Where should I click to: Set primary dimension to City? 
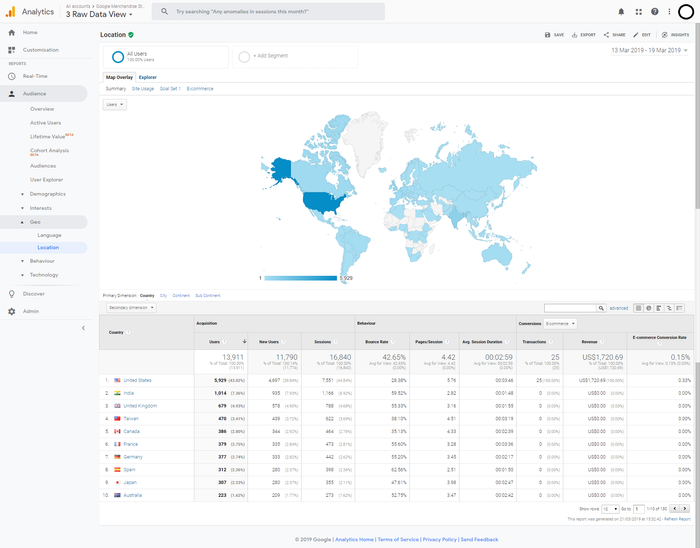tap(163, 296)
